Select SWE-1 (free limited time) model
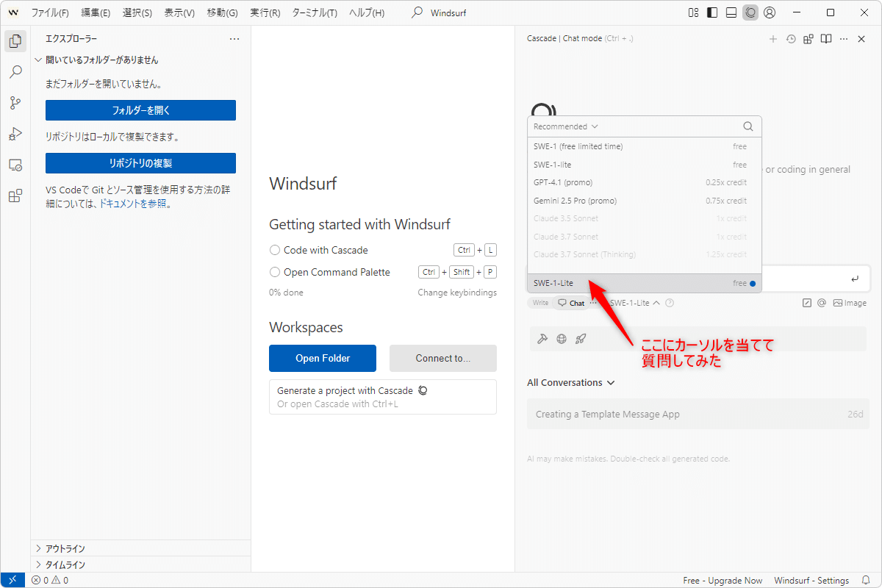Viewport: 882px width, 588px height. pyautogui.click(x=645, y=146)
